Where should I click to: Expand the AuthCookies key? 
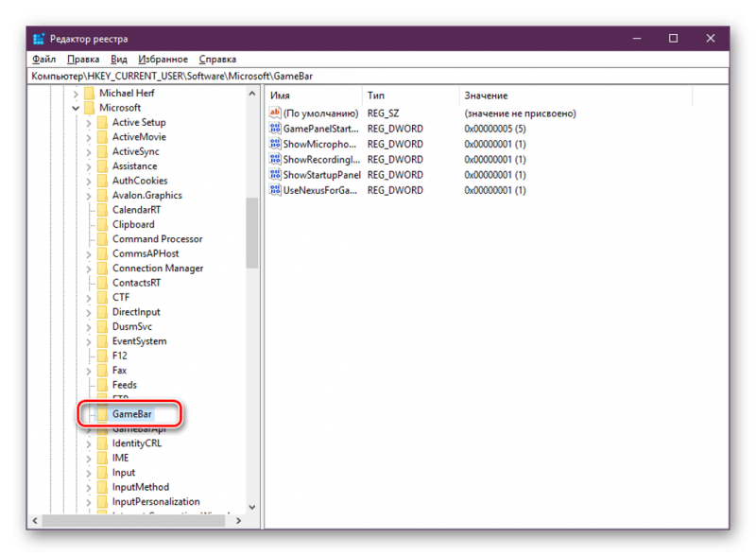89,181
